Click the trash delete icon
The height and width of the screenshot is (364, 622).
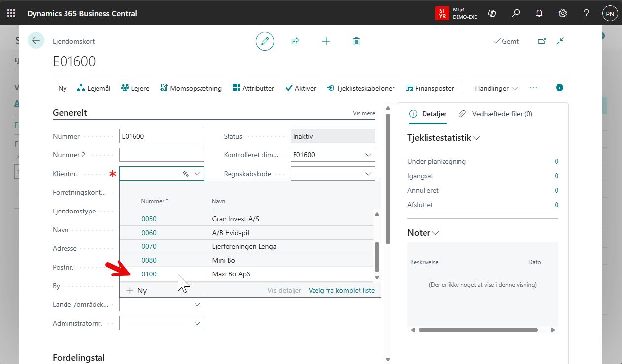pos(356,41)
